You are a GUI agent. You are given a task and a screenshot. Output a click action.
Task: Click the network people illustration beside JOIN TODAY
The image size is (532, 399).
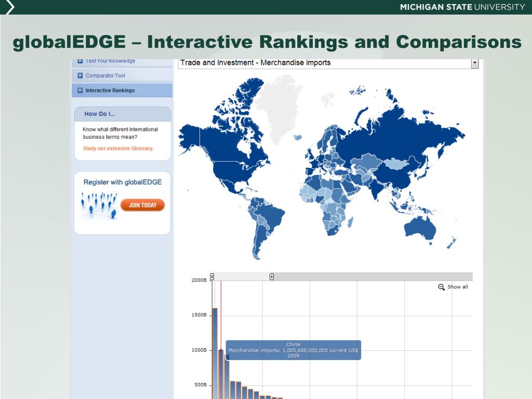pos(99,205)
